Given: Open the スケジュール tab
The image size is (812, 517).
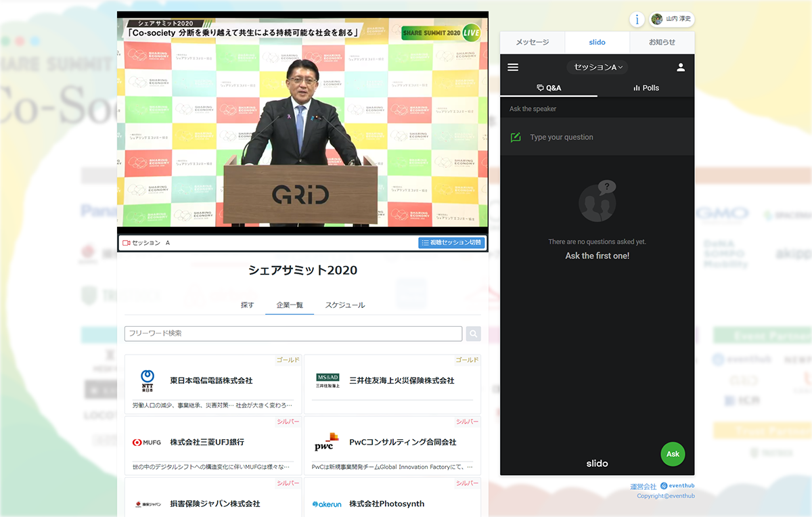Looking at the screenshot, I should (345, 305).
